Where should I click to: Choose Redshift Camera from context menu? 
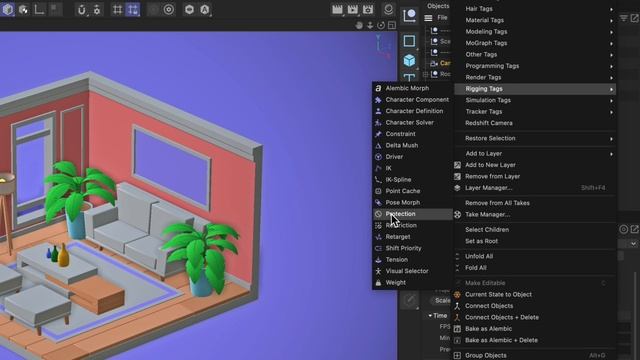535,123
